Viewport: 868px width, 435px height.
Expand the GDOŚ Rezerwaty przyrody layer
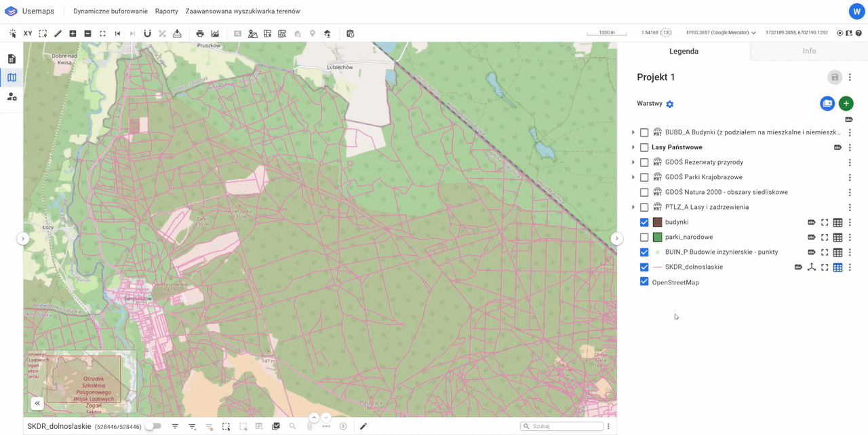[633, 162]
